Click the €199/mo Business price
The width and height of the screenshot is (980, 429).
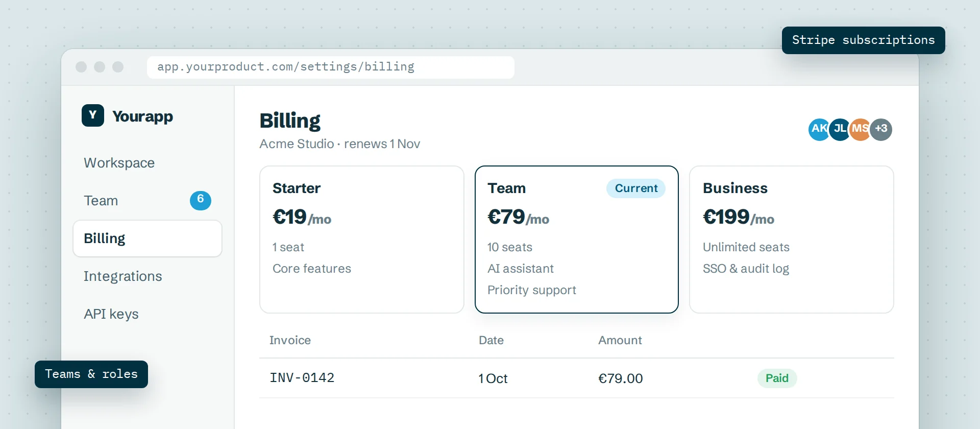click(x=739, y=218)
